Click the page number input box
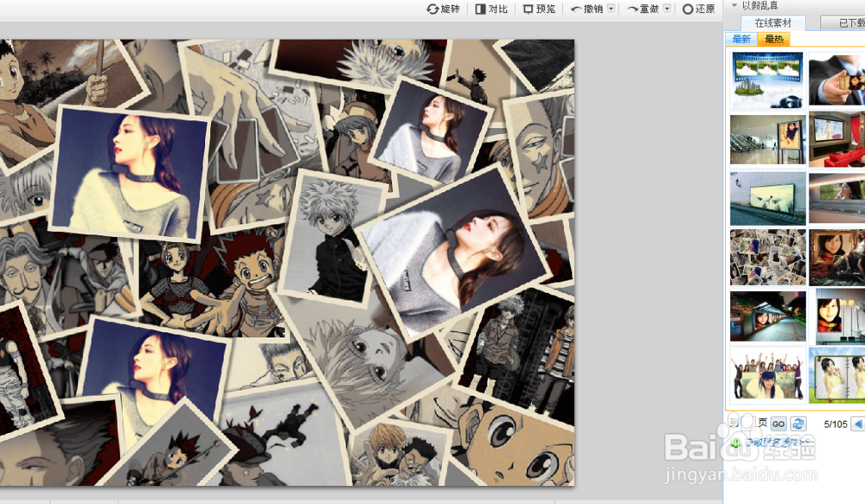The image size is (865, 504). (747, 424)
